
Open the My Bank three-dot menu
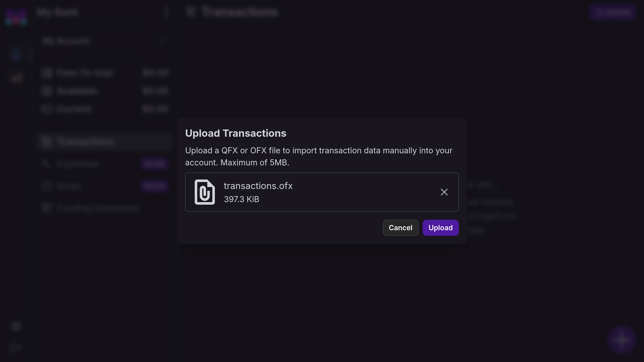click(x=166, y=12)
